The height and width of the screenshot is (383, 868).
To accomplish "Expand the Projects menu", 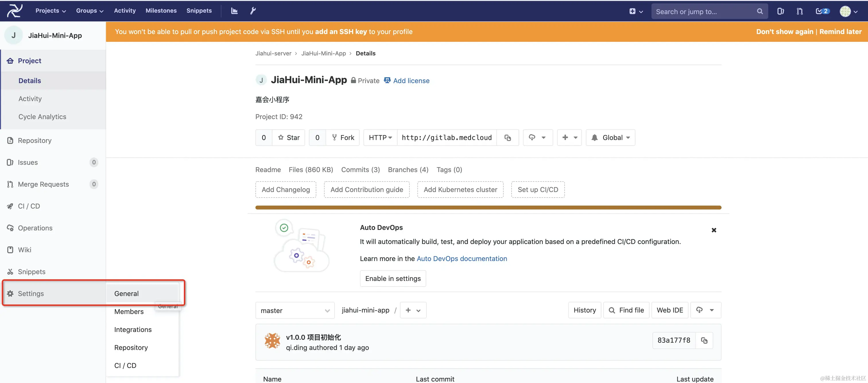I will (x=51, y=10).
